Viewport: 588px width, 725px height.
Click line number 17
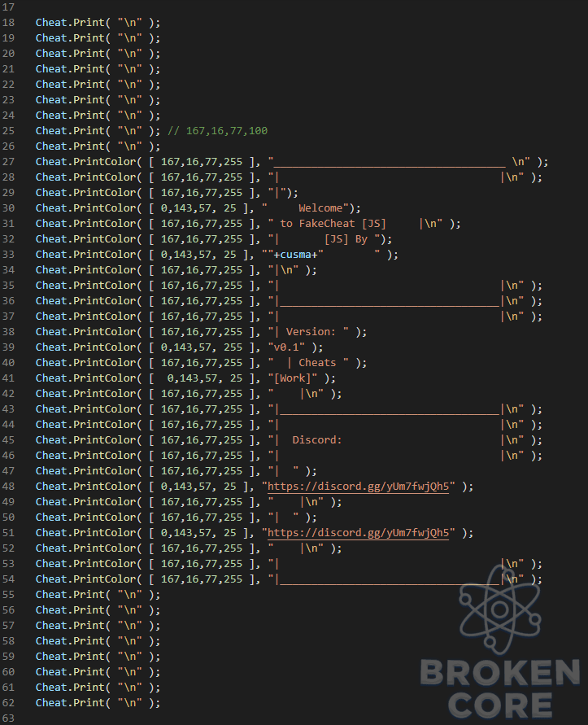[x=8, y=7]
